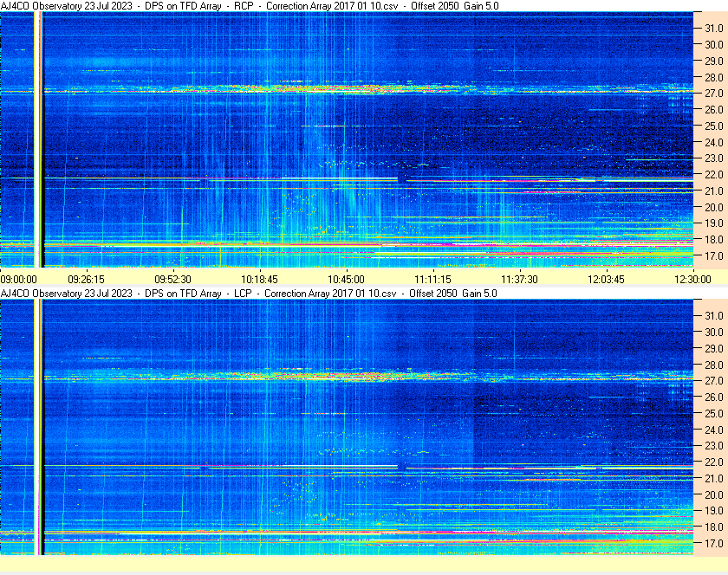Click the 17.0 frequency label in RCP panel
This screenshot has height=575, width=728.
tap(713, 256)
